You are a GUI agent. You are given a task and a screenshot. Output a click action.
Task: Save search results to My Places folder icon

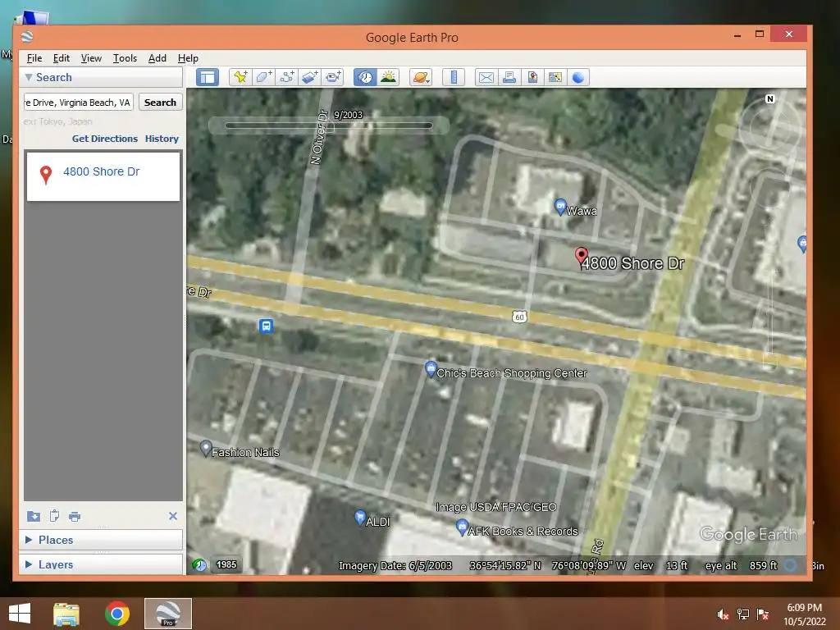(x=33, y=516)
